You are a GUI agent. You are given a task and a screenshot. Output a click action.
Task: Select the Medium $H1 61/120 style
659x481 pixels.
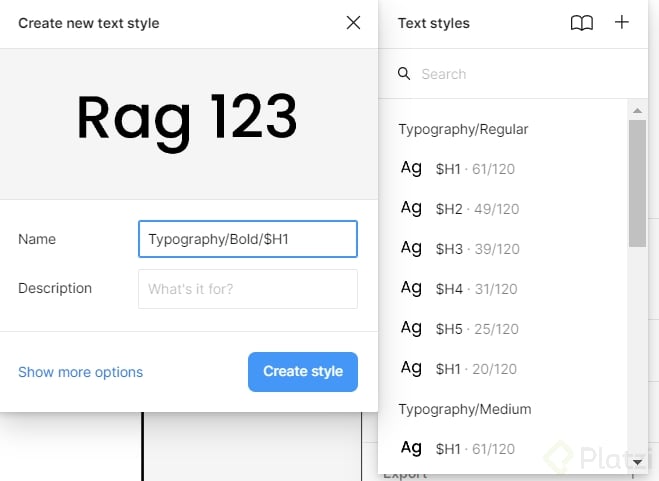[x=475, y=449]
